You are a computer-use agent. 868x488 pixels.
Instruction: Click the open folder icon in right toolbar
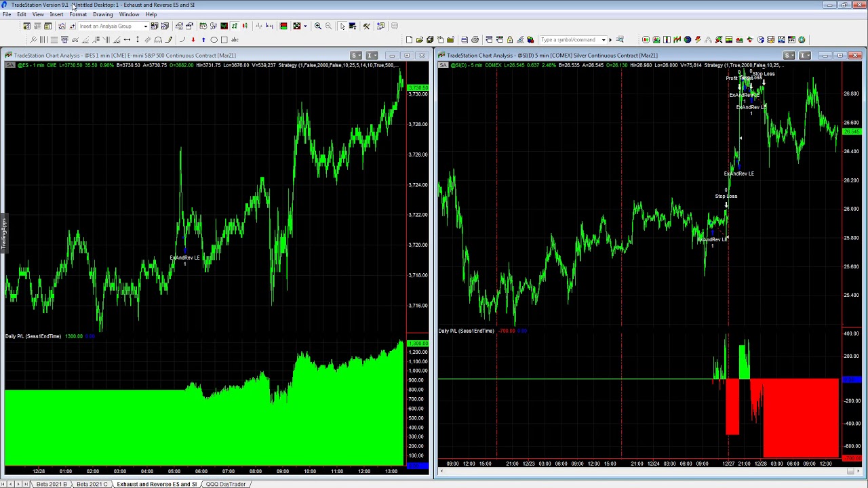420,39
